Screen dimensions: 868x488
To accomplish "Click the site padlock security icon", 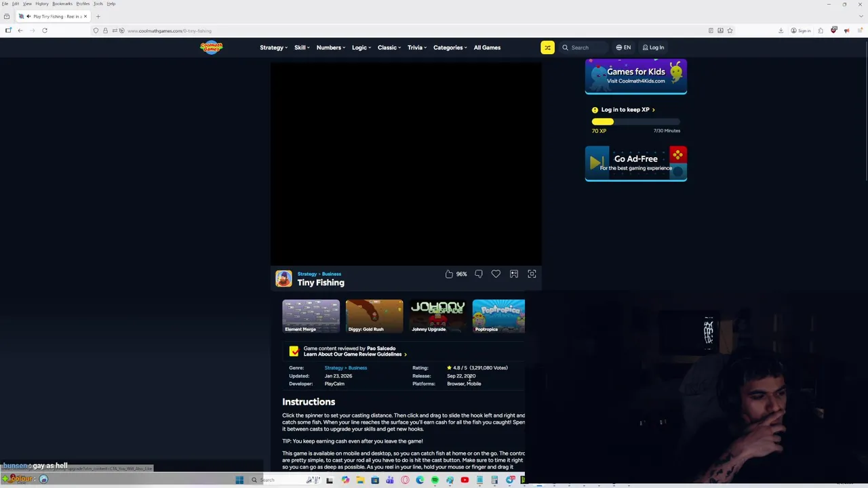I will click(x=105, y=30).
